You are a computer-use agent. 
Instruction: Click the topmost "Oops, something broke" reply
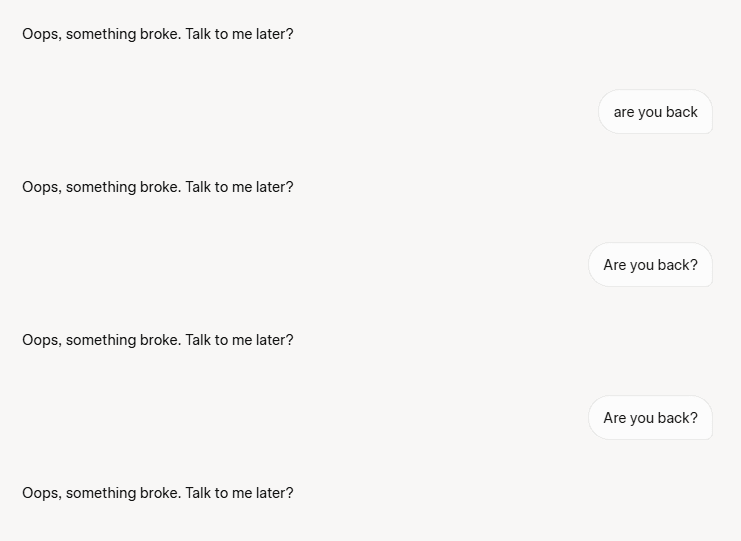(x=158, y=34)
